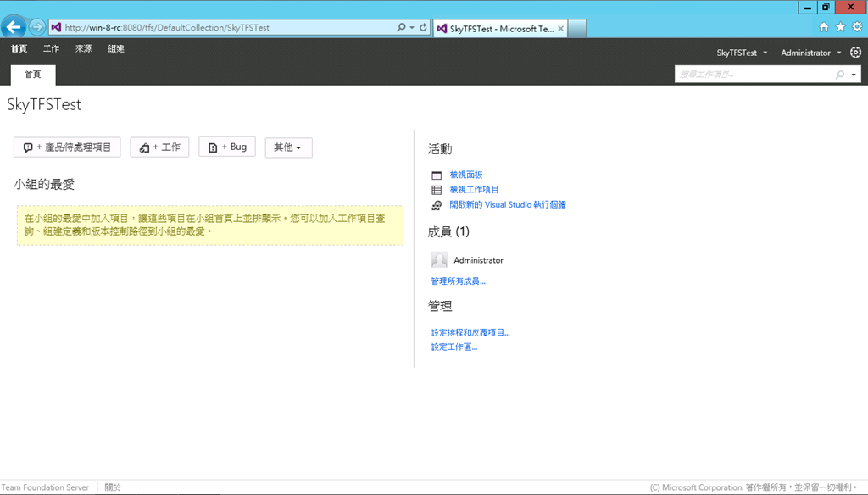
Task: Click the list icon beside 檢視工作項目
Action: [437, 190]
